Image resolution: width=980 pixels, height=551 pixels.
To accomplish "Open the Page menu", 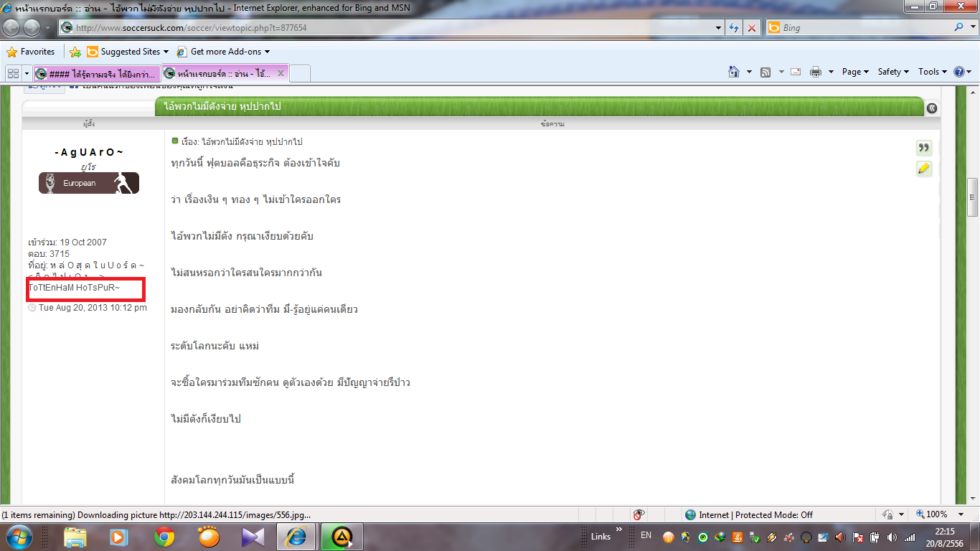I will [x=855, y=72].
